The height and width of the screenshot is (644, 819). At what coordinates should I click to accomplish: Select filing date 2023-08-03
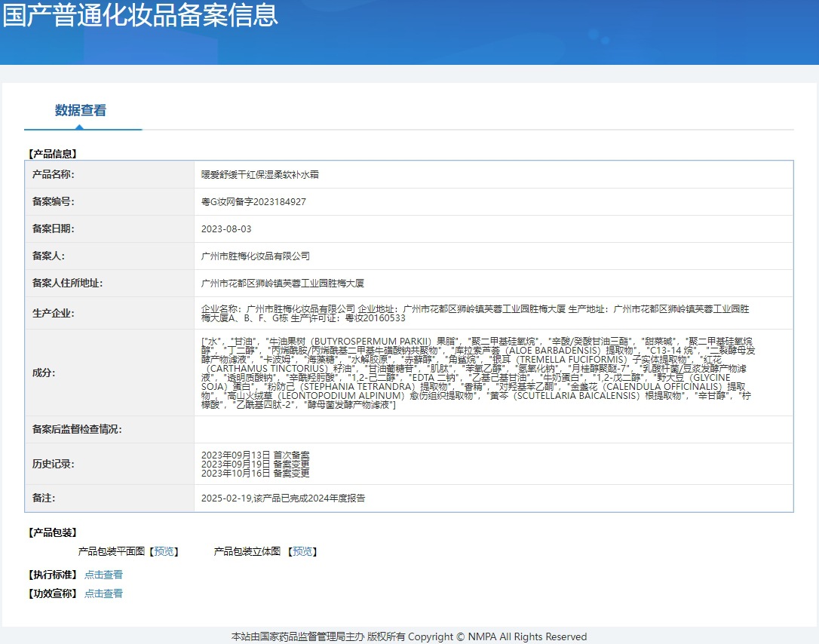226,228
